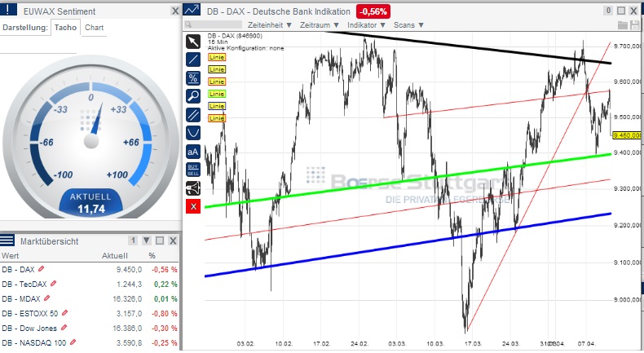This screenshot has height=353, width=644.
Task: Click the % column header
Action: [152, 256]
